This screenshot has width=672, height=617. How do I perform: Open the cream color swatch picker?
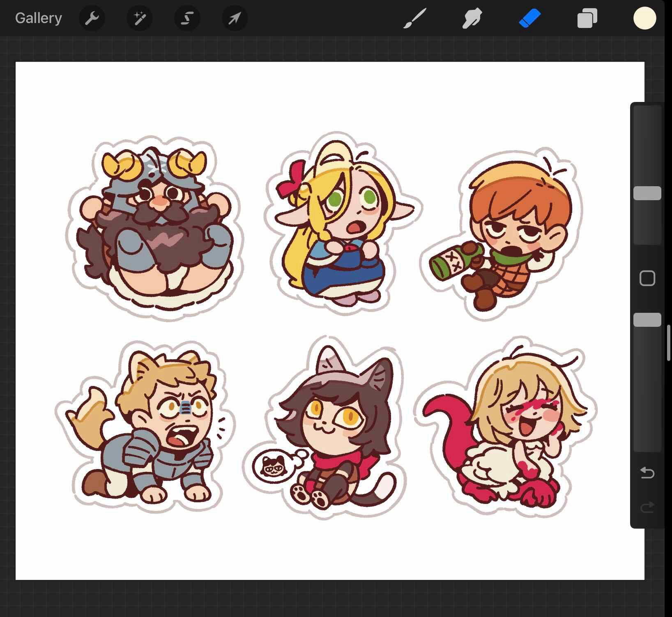coord(644,18)
